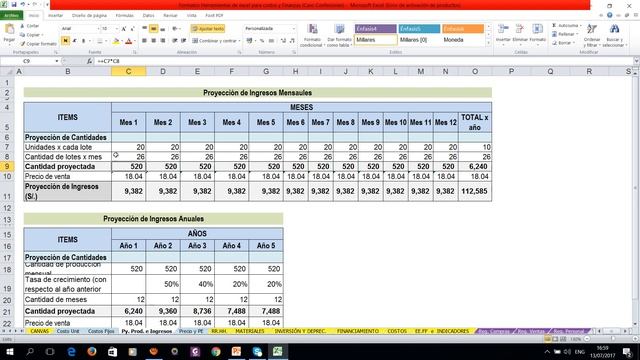Click the accounting number format icon
This screenshot has height=360, width=640.
[x=250, y=41]
